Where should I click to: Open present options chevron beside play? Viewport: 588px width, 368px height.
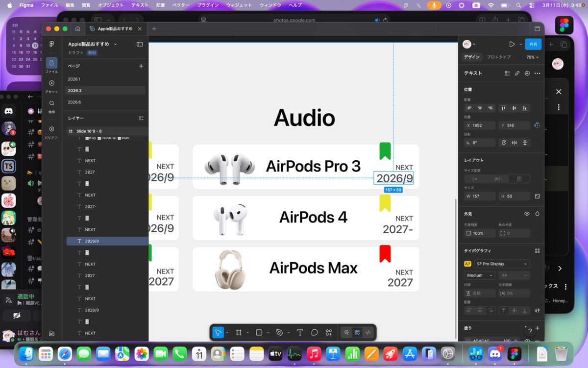tap(520, 44)
